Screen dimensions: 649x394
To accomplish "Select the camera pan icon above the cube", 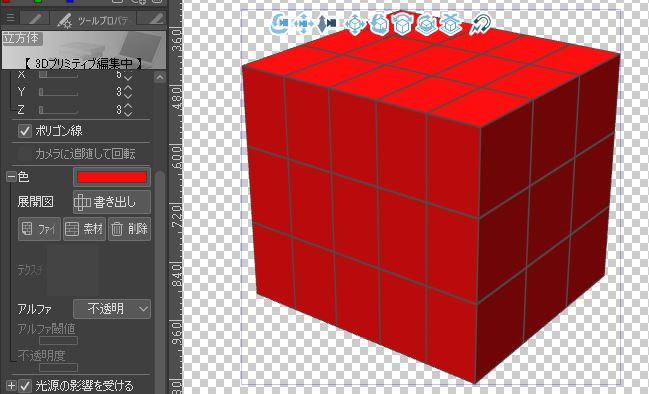I will coord(303,24).
